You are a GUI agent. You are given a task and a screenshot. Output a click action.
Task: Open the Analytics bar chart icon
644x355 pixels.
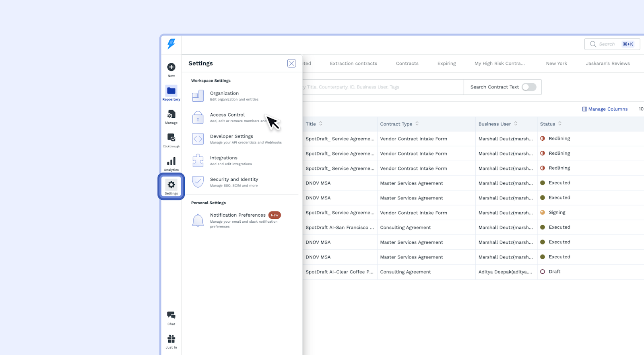pyautogui.click(x=171, y=162)
